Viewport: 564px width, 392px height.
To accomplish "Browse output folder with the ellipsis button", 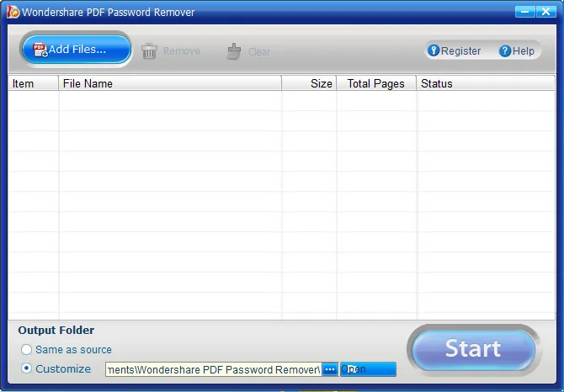I will click(330, 369).
